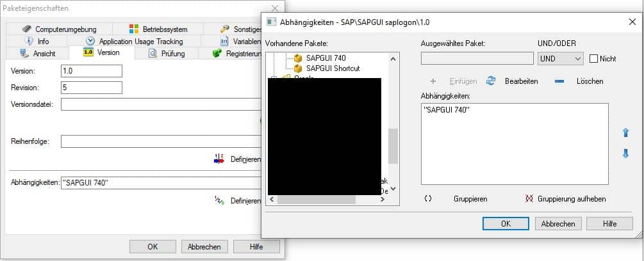Switch to the Ansicht tab
The image size is (644, 261).
click(x=37, y=53)
